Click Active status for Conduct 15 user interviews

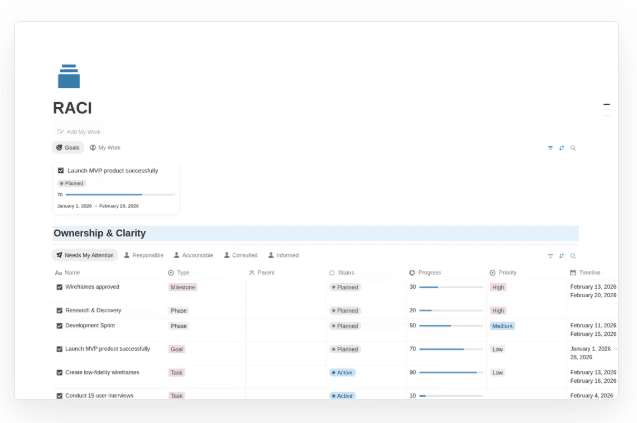pyautogui.click(x=342, y=396)
